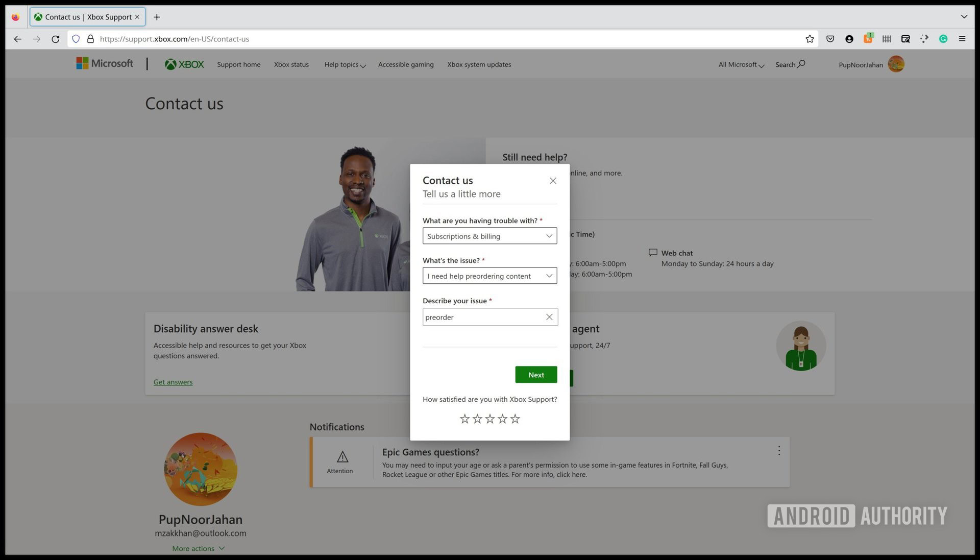
Task: Click the shield tracking protection icon
Action: pos(76,38)
